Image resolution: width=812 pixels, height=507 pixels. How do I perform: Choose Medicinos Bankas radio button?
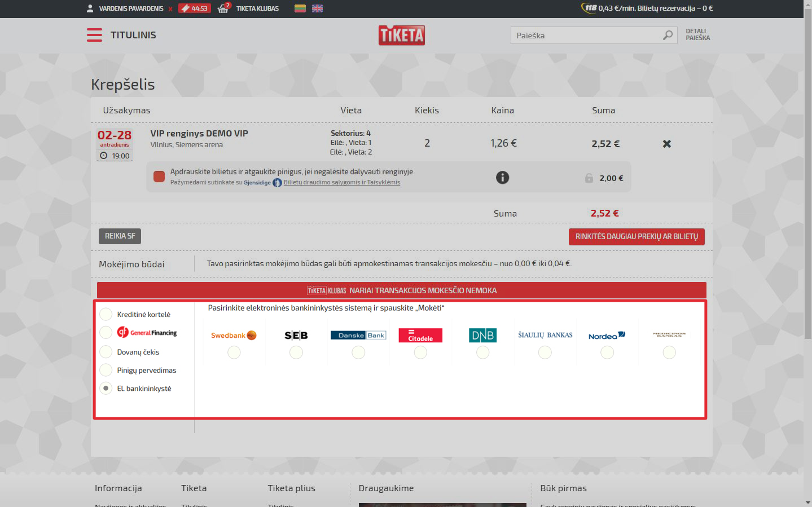point(669,352)
